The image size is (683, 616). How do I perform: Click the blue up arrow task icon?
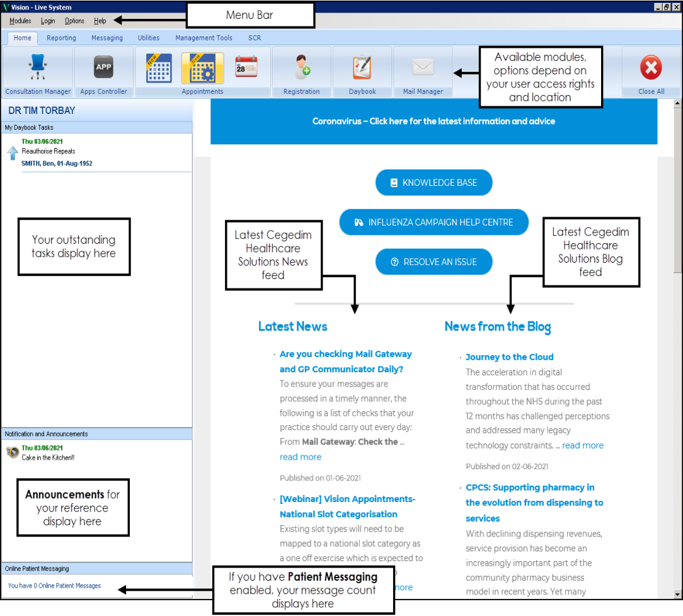point(13,153)
